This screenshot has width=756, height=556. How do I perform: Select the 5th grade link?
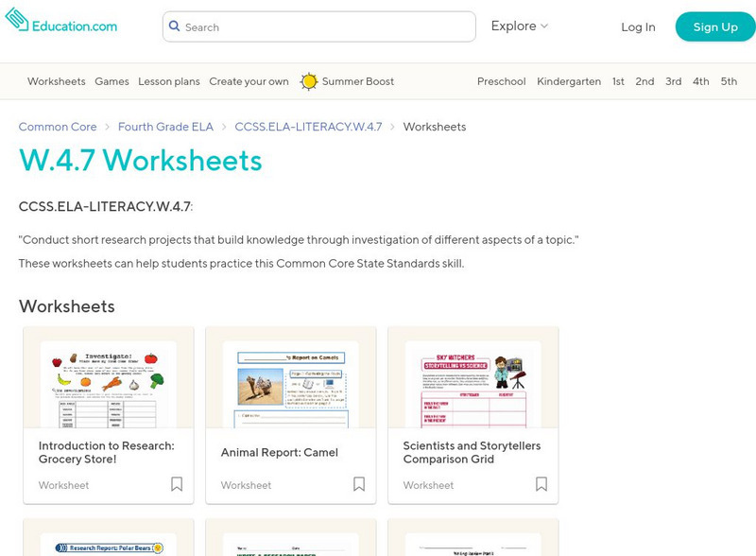click(x=729, y=81)
